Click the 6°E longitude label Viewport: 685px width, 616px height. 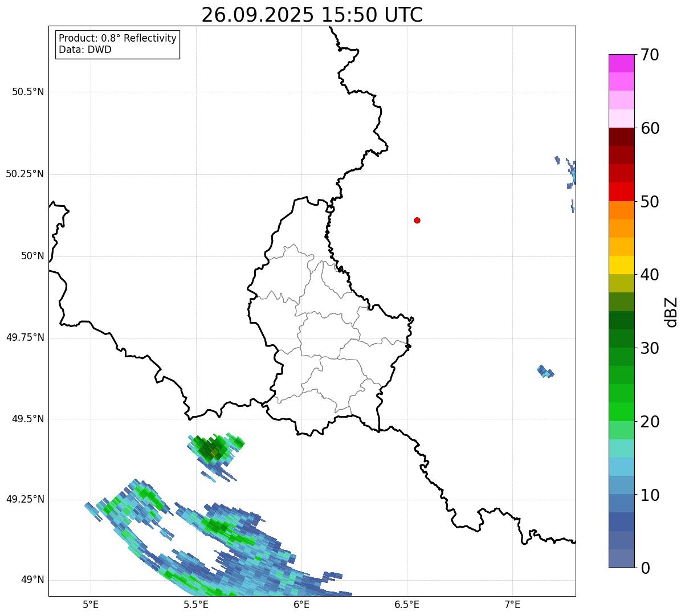point(301,604)
